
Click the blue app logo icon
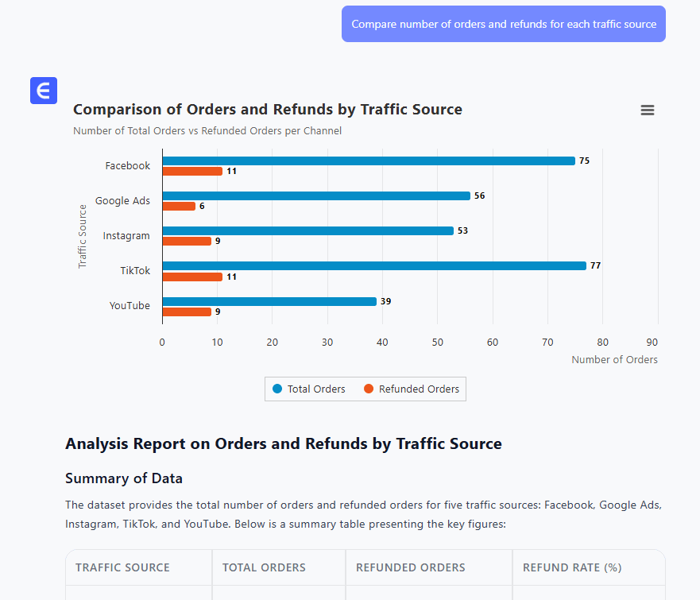coord(44,91)
